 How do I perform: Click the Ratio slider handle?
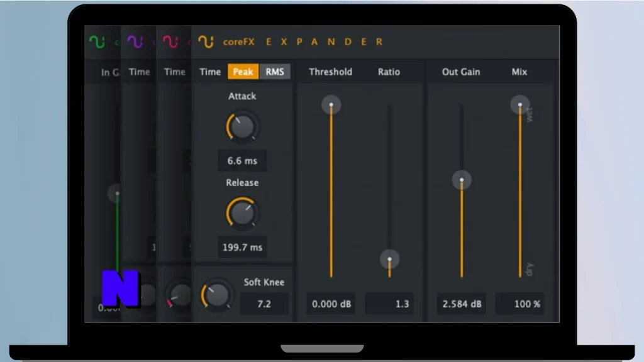(x=389, y=260)
